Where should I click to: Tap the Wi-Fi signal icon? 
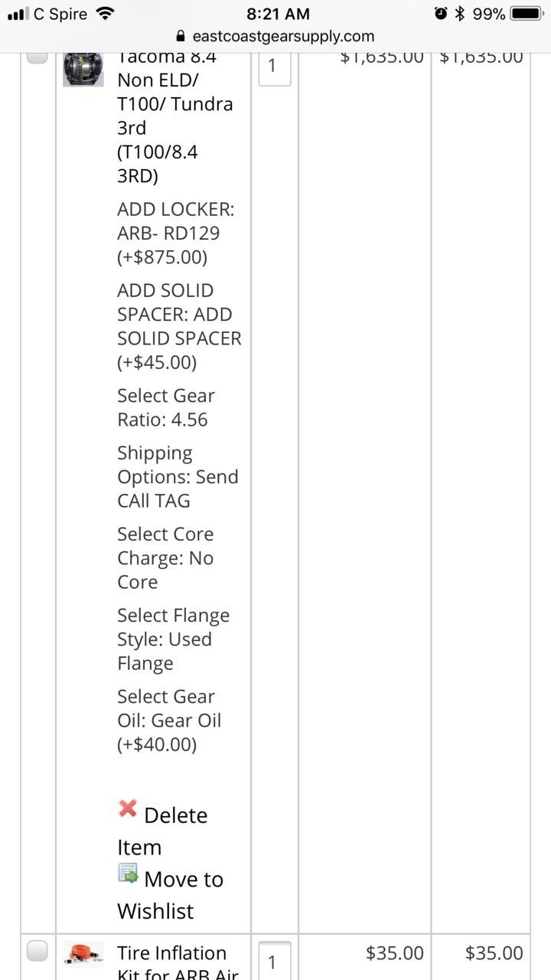point(106,13)
